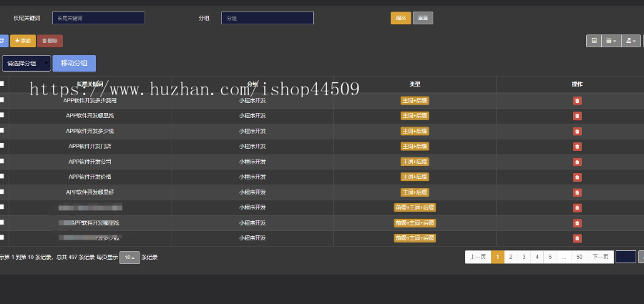Image resolution: width=644 pixels, height=304 pixels.
Task: Remove APP软件开发哪里好 with its trash icon
Action: (x=577, y=192)
